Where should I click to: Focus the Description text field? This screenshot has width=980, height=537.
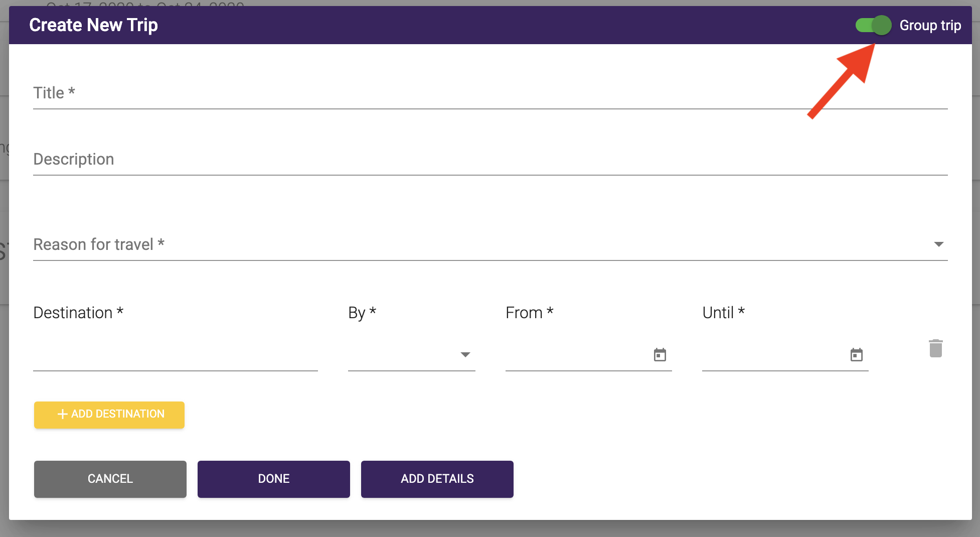[x=489, y=160]
